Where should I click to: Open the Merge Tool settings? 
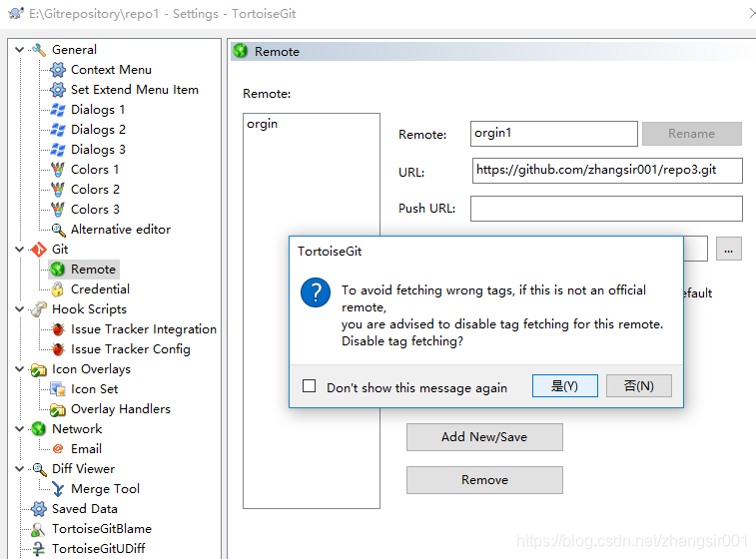point(105,489)
